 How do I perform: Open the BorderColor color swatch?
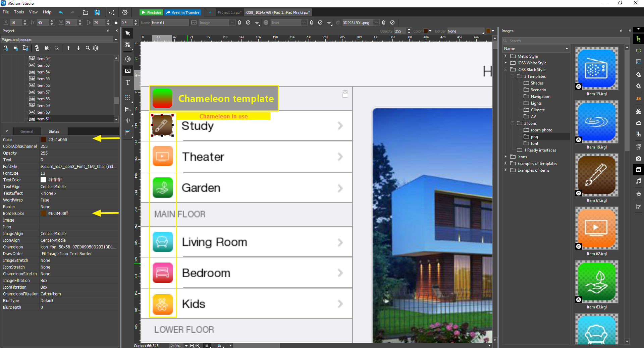click(44, 213)
